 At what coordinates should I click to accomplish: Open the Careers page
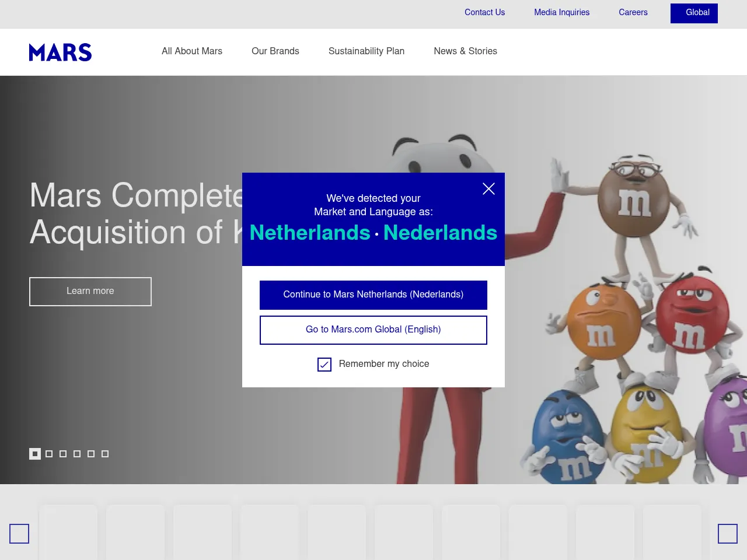633,12
